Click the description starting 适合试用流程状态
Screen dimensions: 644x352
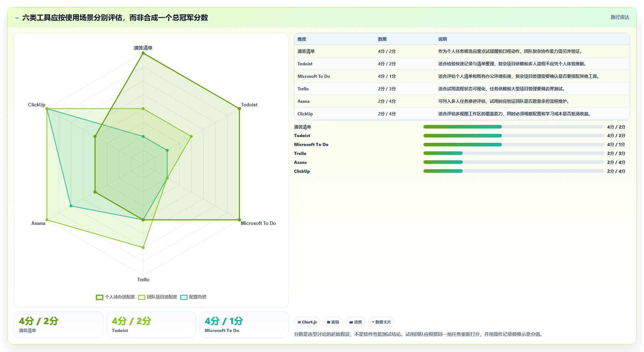pyautogui.click(x=502, y=89)
